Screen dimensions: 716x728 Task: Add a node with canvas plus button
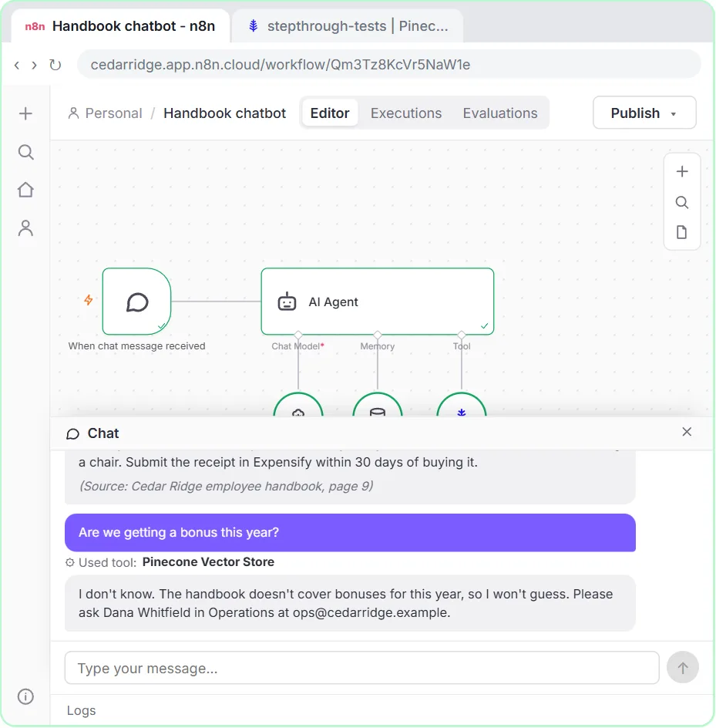coord(681,172)
